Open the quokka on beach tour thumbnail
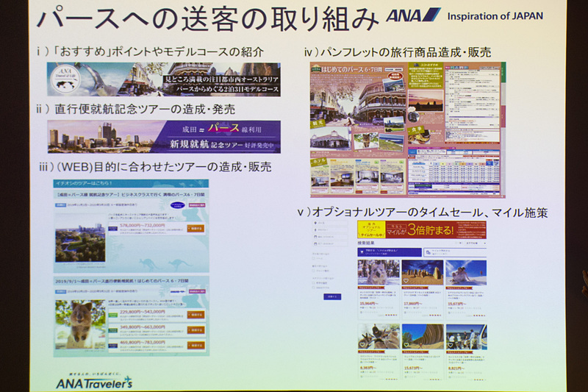 [x=379, y=272]
